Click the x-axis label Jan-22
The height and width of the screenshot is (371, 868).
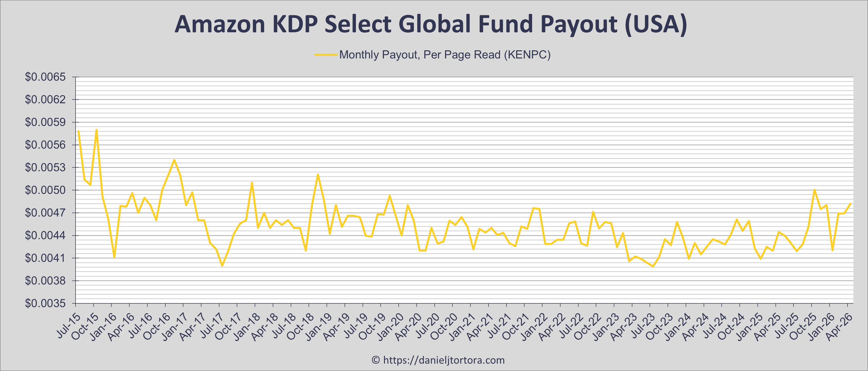pyautogui.click(x=534, y=327)
